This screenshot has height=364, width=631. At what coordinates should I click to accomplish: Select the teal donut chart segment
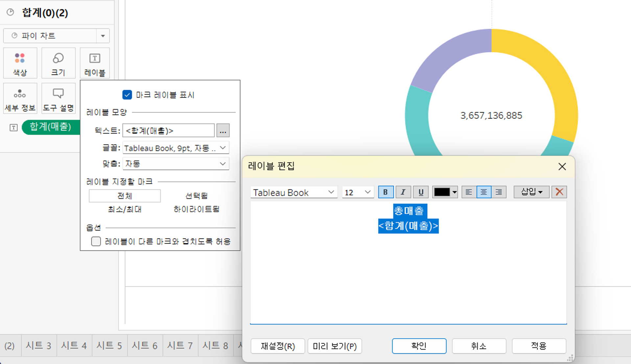418,121
